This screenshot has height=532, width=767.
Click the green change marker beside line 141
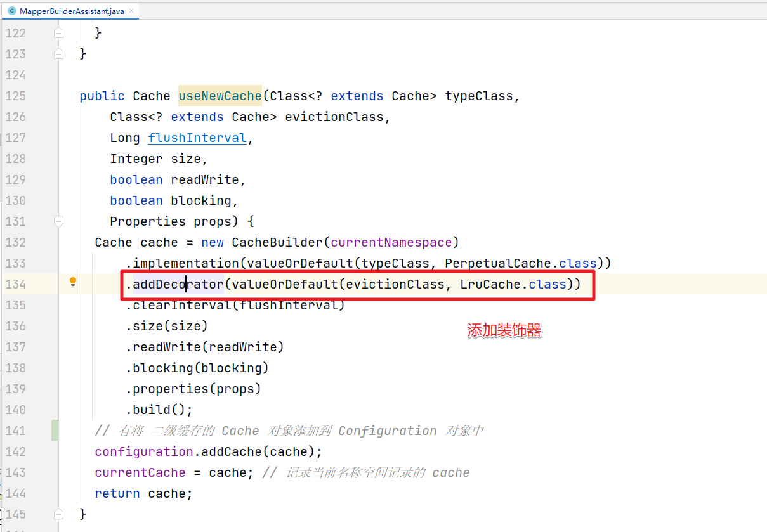tap(55, 431)
